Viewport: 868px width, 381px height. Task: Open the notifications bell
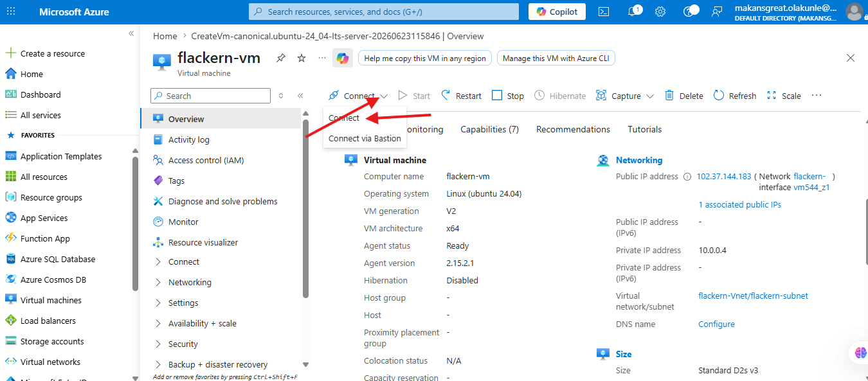point(631,12)
